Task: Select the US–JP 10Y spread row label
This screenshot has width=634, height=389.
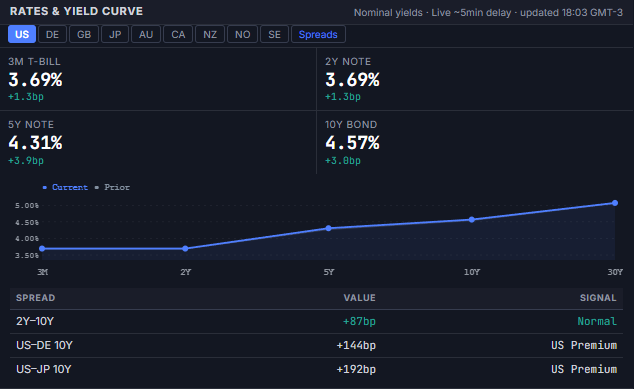Action: coord(44,369)
